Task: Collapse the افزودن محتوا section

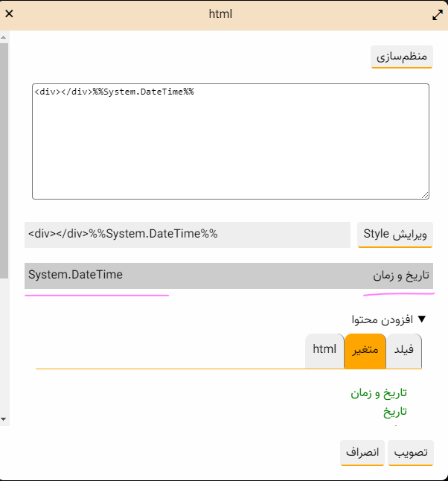Action: click(422, 319)
